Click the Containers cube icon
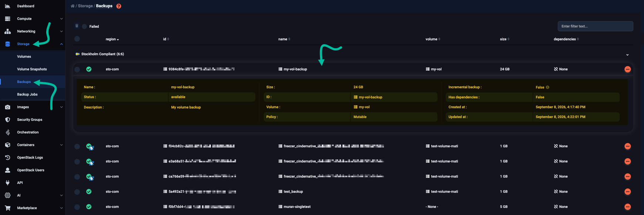The width and height of the screenshot is (644, 215). click(7, 145)
